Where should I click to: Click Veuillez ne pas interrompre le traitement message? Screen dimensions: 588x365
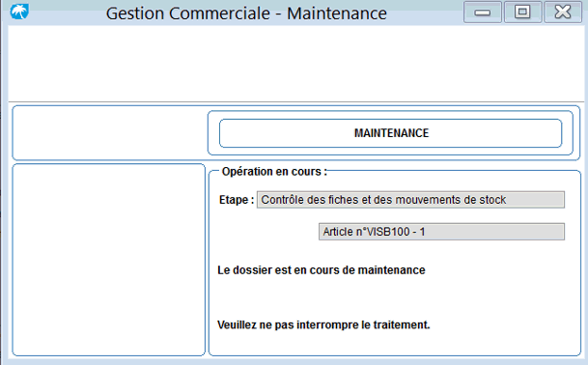(323, 324)
